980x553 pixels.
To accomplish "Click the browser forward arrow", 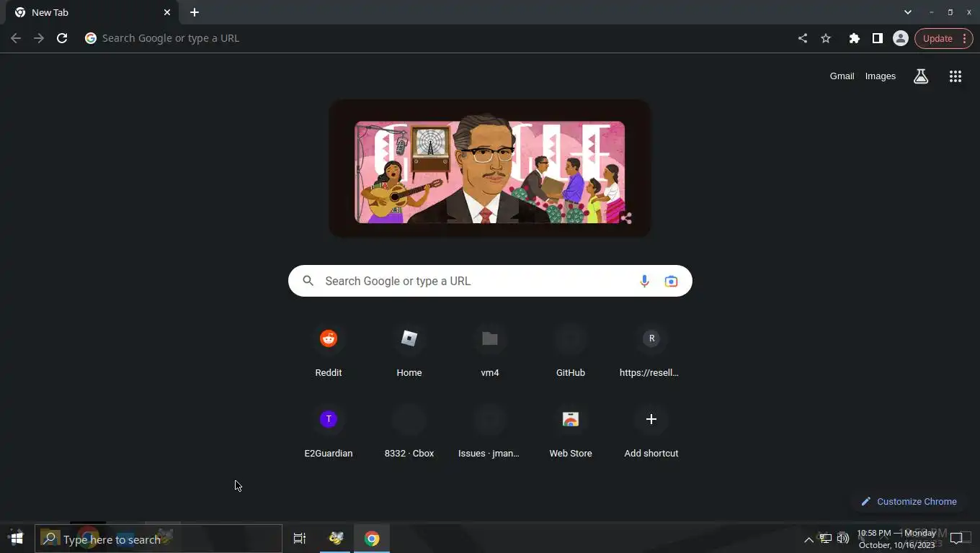I will [x=39, y=38].
